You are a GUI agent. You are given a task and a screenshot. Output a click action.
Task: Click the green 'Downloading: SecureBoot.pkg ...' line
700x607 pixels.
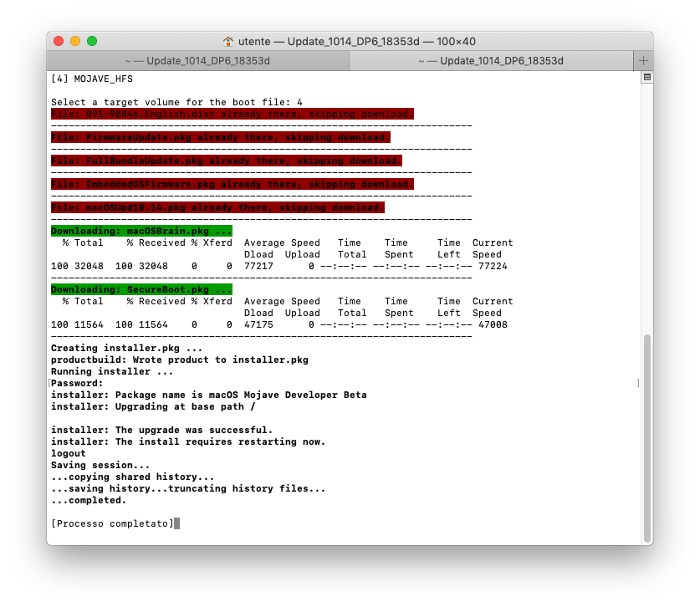[x=141, y=289]
